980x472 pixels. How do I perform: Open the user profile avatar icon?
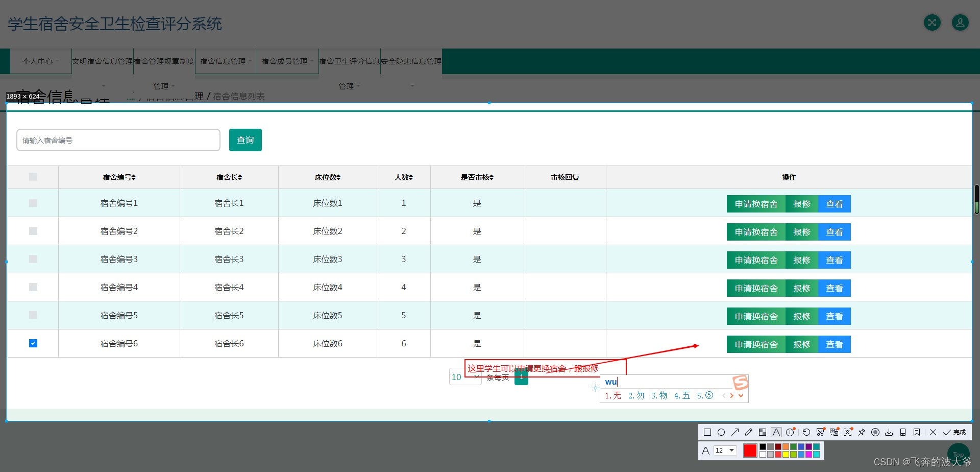(x=960, y=22)
